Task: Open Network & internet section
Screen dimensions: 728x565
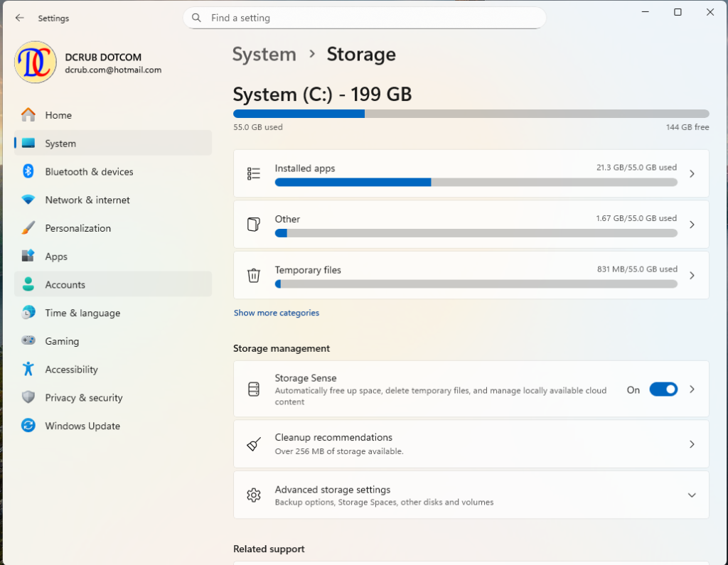Action: click(x=113, y=200)
